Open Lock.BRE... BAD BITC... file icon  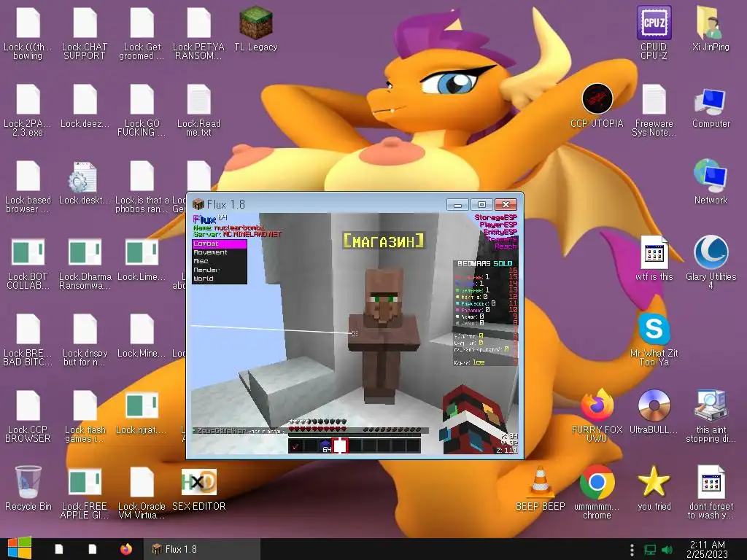pyautogui.click(x=28, y=329)
